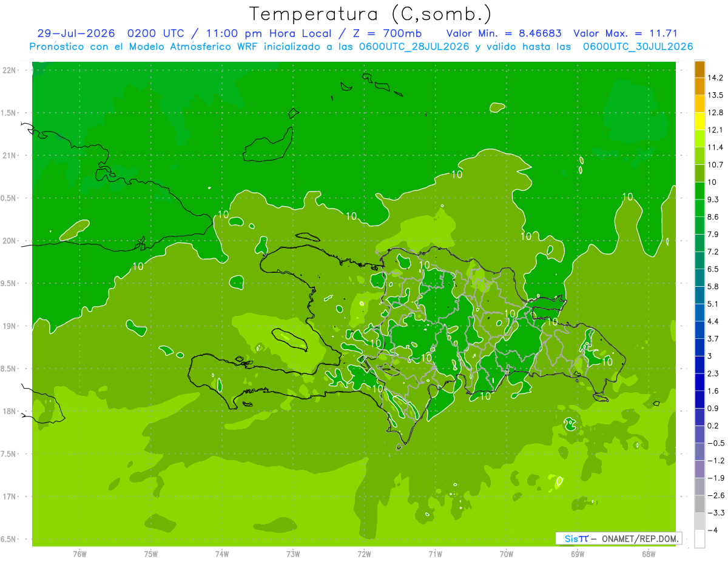The width and height of the screenshot is (728, 562).
Task: Click the lime swatch between 12.1 and 11.4
Action: click(x=699, y=139)
